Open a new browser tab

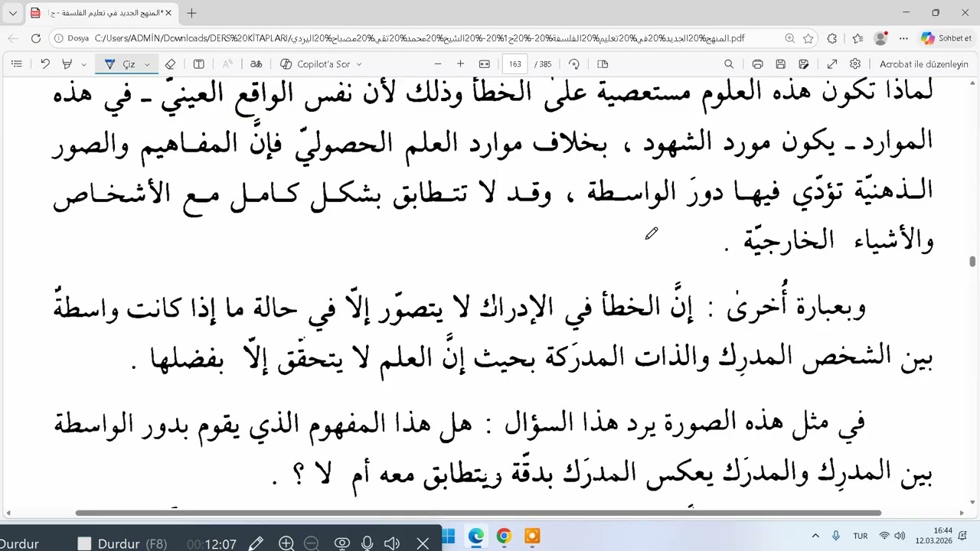tap(191, 13)
